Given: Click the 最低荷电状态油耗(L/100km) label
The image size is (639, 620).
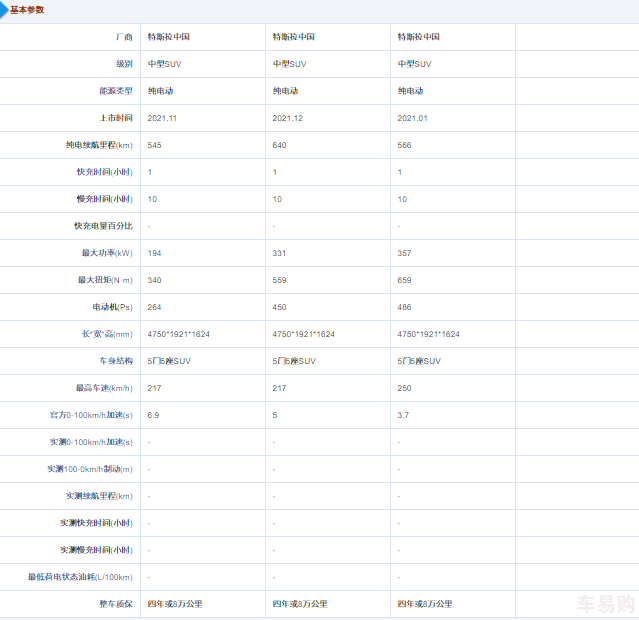Looking at the screenshot, I should tap(80, 577).
